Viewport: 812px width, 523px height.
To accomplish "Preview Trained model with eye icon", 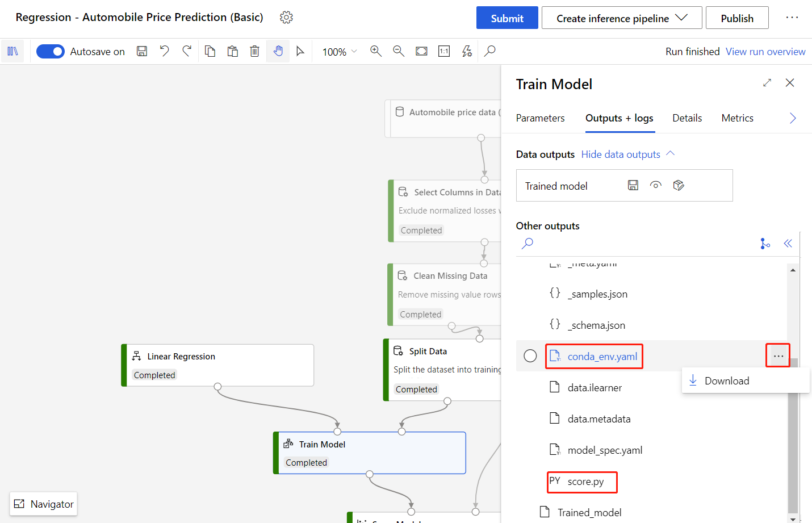I will (x=656, y=185).
